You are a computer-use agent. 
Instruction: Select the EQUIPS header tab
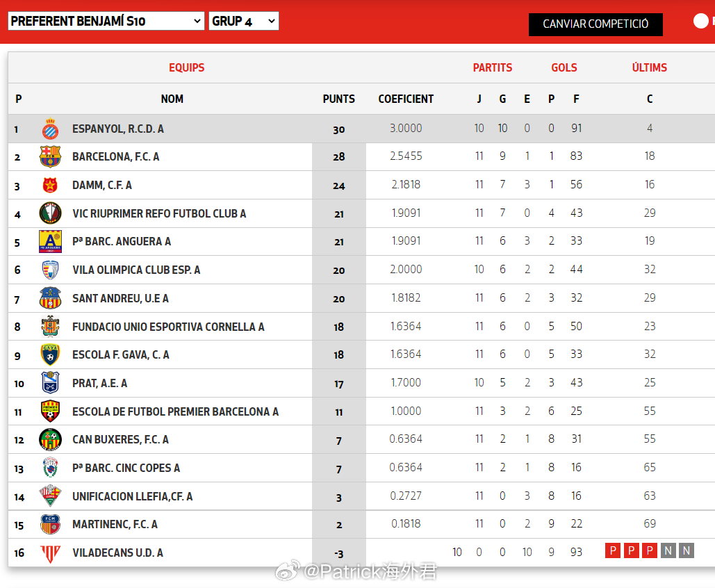click(x=186, y=67)
